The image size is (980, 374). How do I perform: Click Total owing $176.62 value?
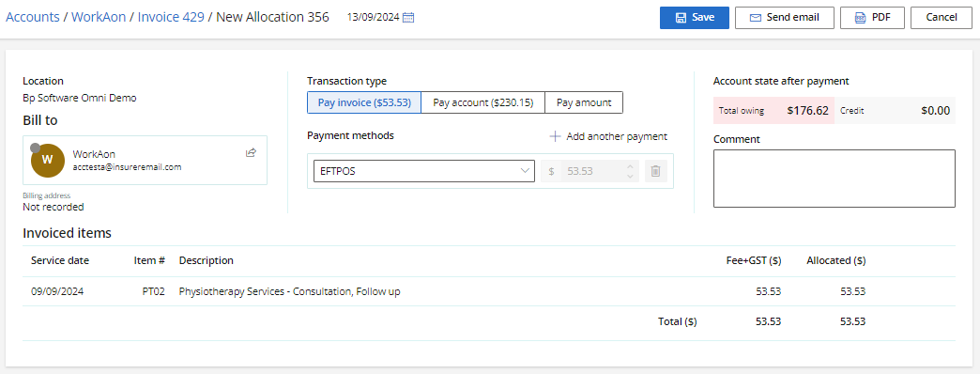807,111
